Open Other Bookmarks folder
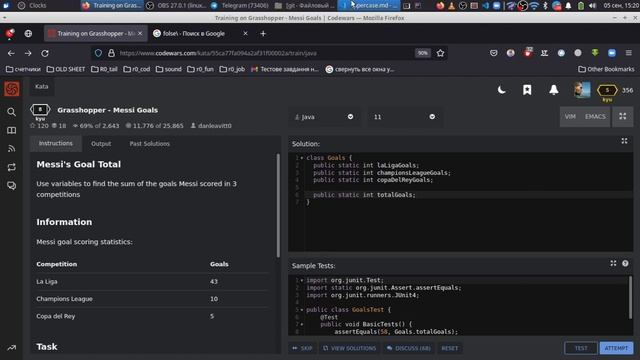 point(606,69)
